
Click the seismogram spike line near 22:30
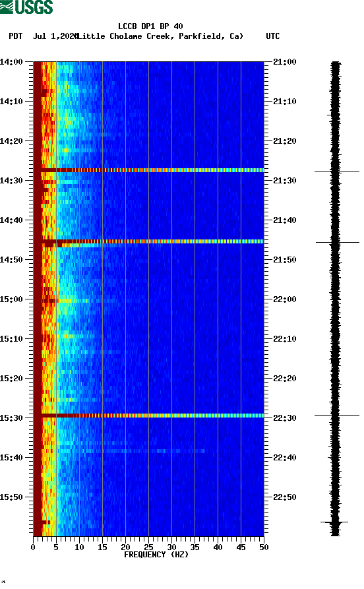pyautogui.click(x=337, y=415)
